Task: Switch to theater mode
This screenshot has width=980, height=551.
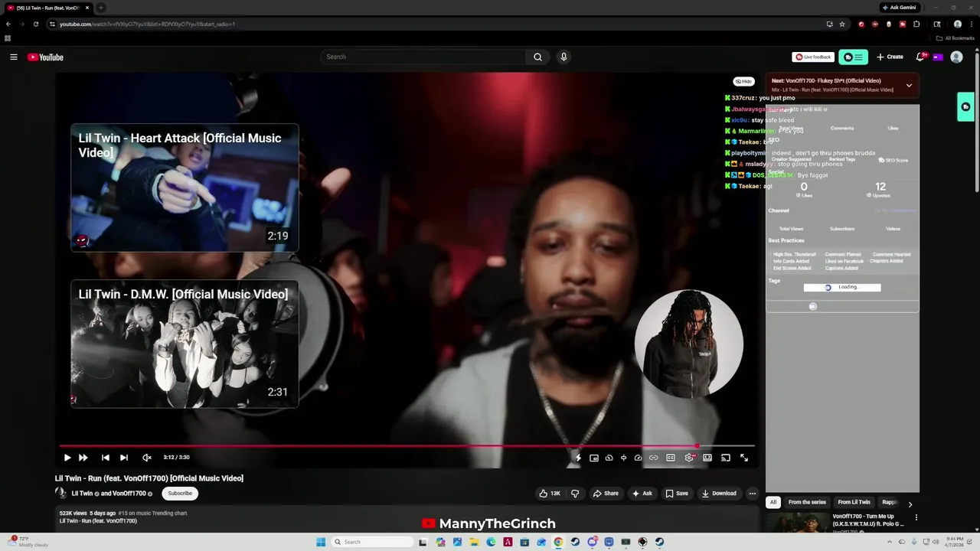Action: pos(707,458)
